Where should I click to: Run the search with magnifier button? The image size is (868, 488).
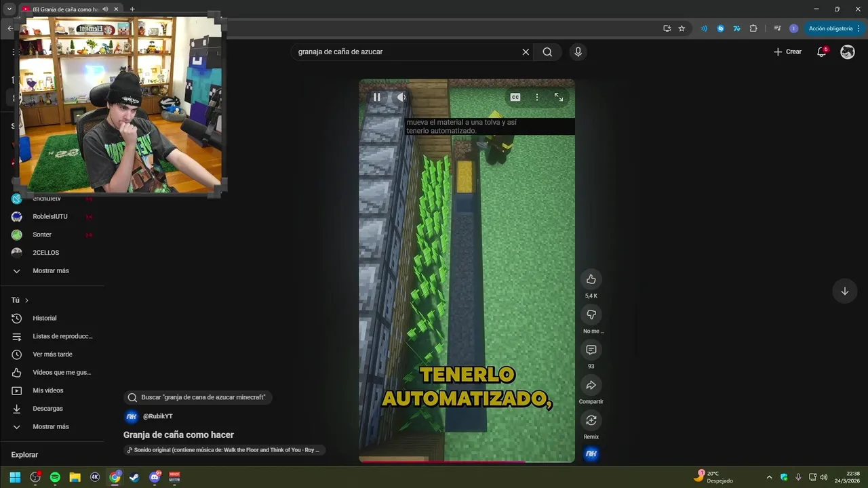(x=547, y=52)
